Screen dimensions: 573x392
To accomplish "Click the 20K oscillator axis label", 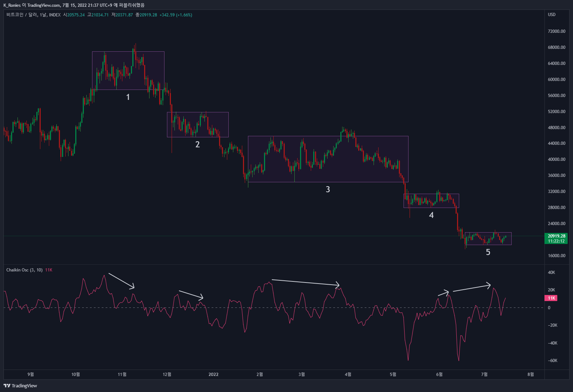I will [552, 290].
